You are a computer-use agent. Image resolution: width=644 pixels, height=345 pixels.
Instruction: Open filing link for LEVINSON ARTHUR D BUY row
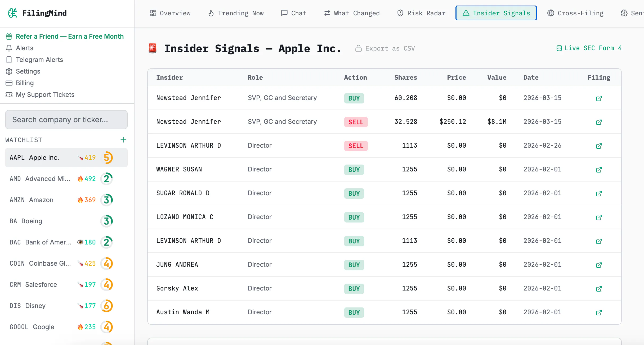[599, 241]
